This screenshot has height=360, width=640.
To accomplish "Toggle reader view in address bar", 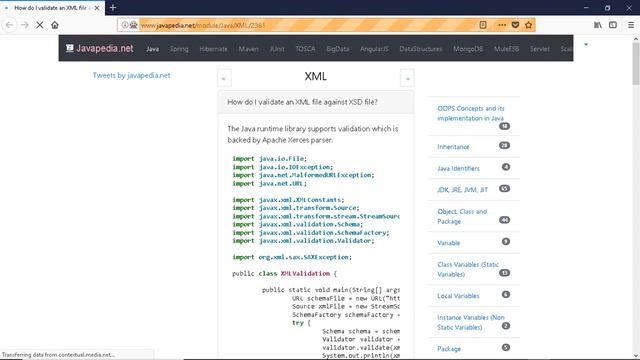I will [x=483, y=25].
